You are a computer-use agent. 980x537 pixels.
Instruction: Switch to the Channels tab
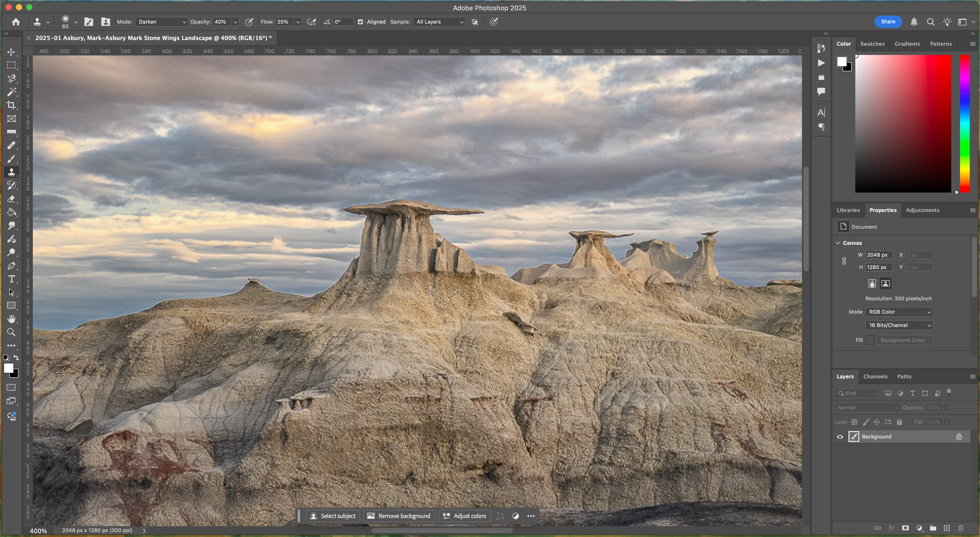pyautogui.click(x=875, y=376)
